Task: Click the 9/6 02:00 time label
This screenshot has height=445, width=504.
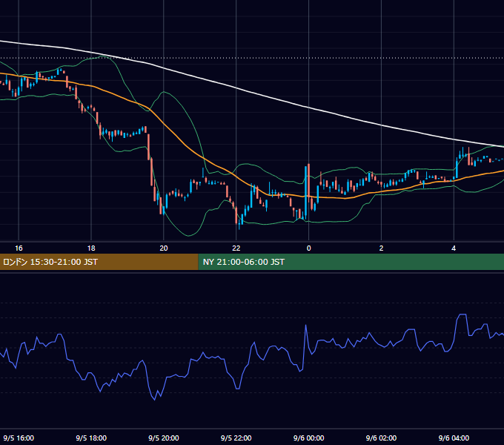Action: (x=381, y=438)
